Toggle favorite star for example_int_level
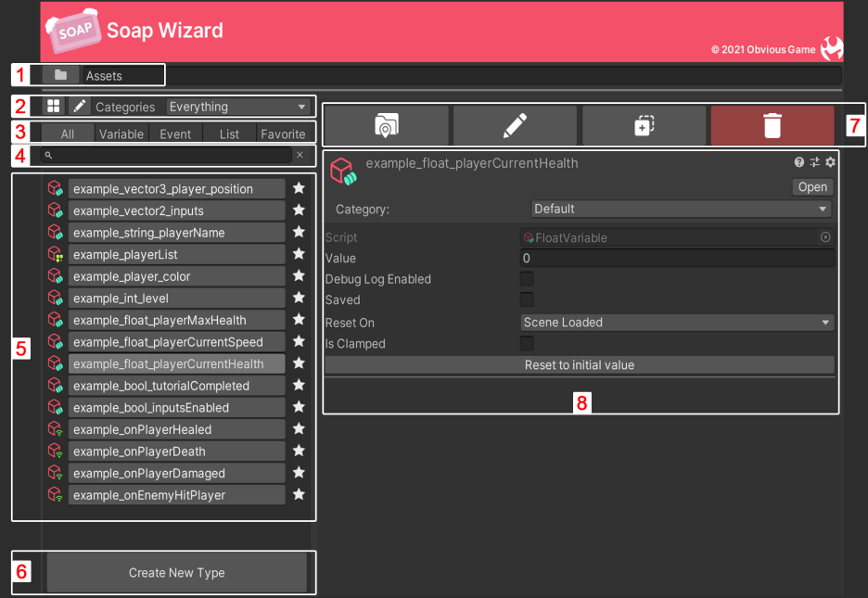868x598 pixels. 299,298
